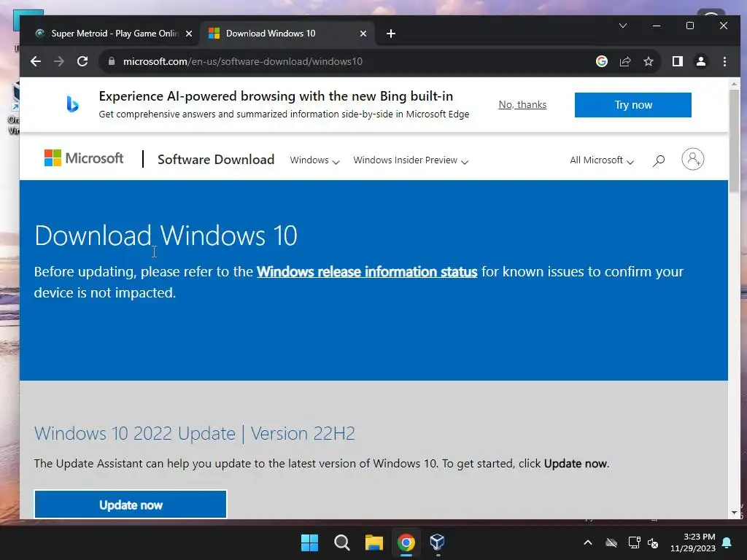
Task: Click Windows 10 2022 Update heading
Action: tap(194, 434)
